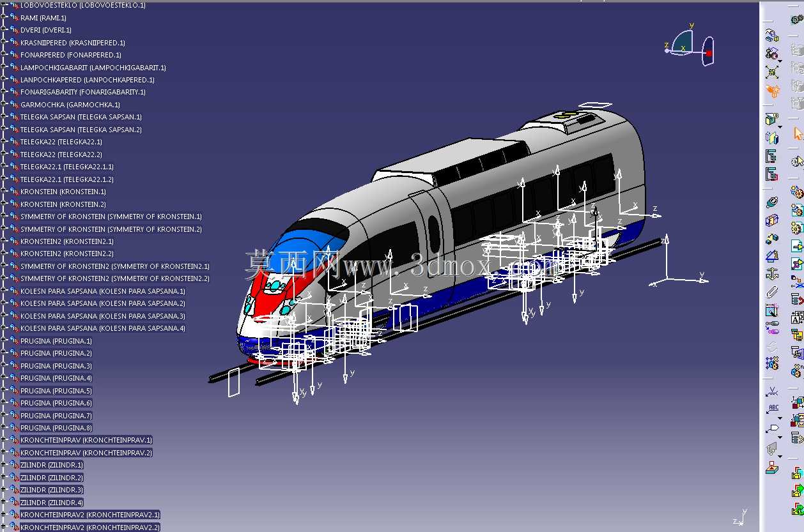Click the Weld Feature icon
This screenshot has width=804, height=532.
pos(772,391)
